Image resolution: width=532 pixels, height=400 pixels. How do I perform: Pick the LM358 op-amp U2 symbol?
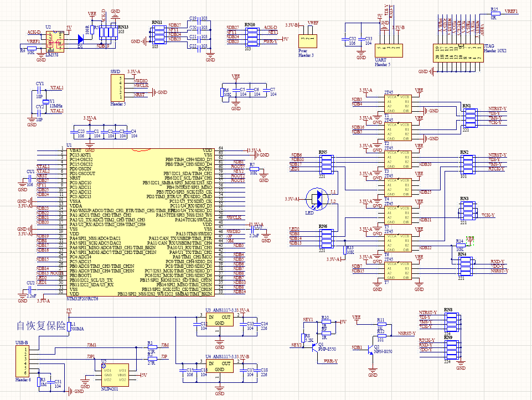click(x=55, y=41)
